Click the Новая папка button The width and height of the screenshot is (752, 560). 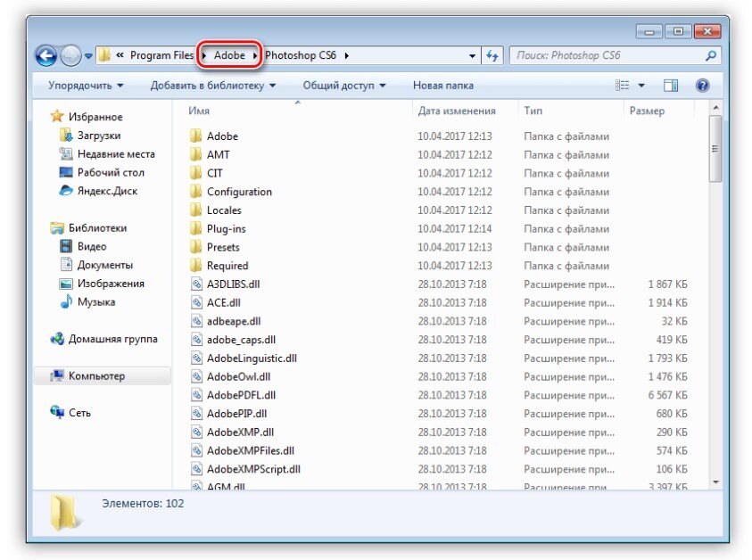pyautogui.click(x=443, y=86)
